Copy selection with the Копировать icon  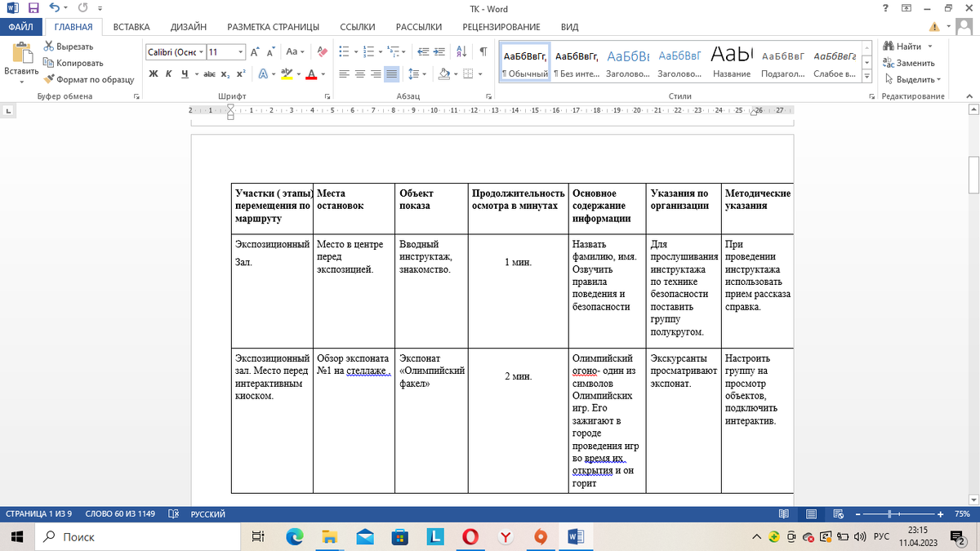49,63
